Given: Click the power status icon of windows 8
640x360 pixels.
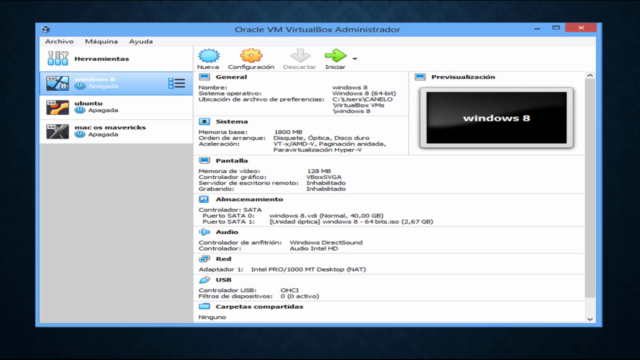Looking at the screenshot, I should click(80, 86).
